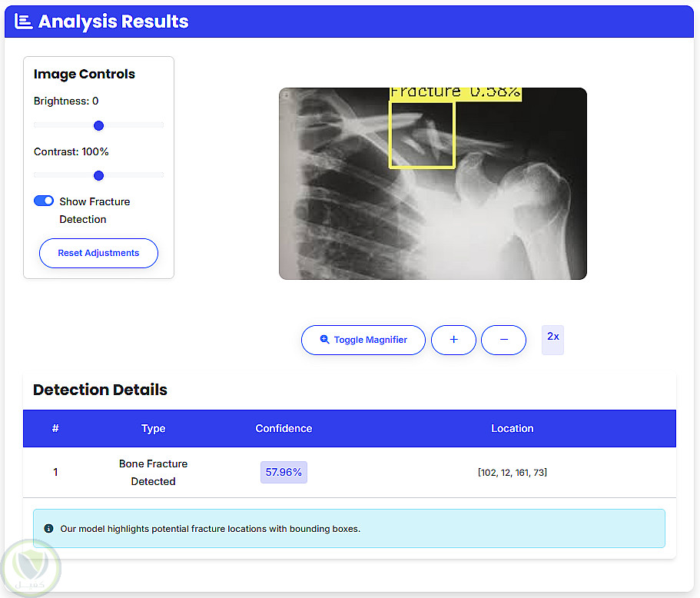
Task: Zoom out with the minus button
Action: [x=503, y=340]
